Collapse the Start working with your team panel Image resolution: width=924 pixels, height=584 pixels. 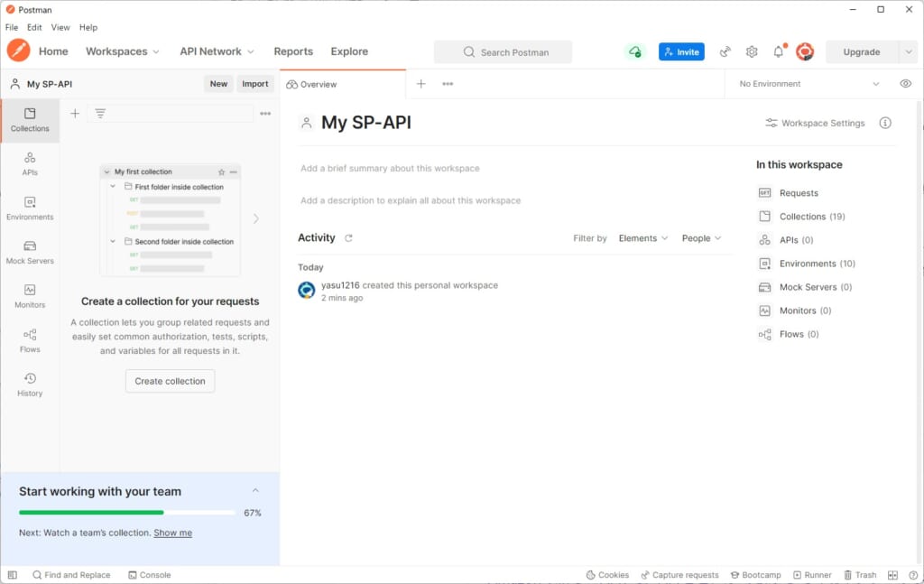point(255,490)
